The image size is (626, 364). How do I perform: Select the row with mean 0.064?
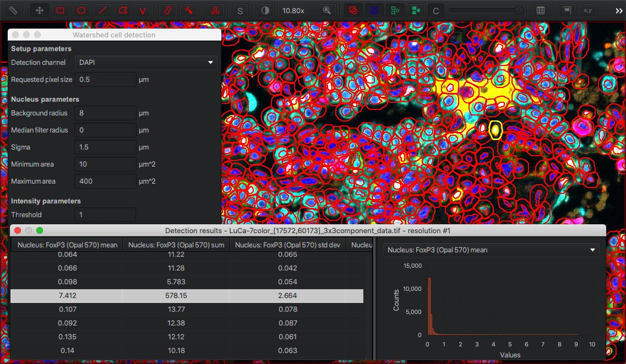click(187, 255)
